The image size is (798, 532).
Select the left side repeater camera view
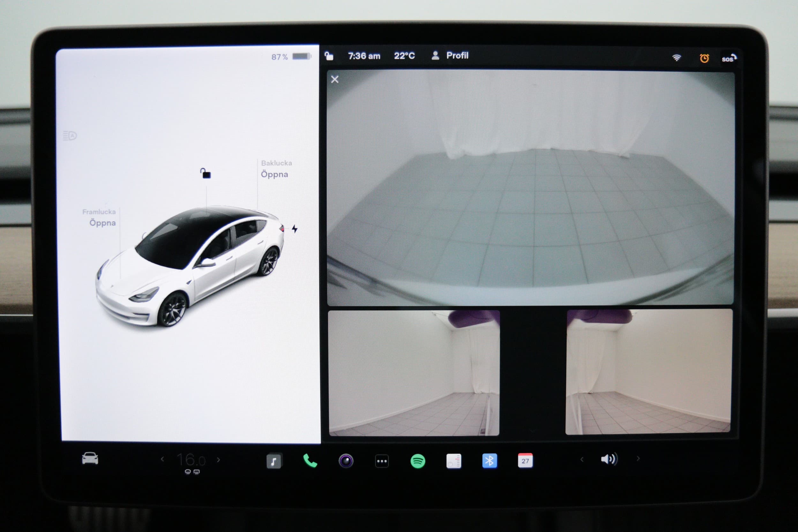click(414, 372)
